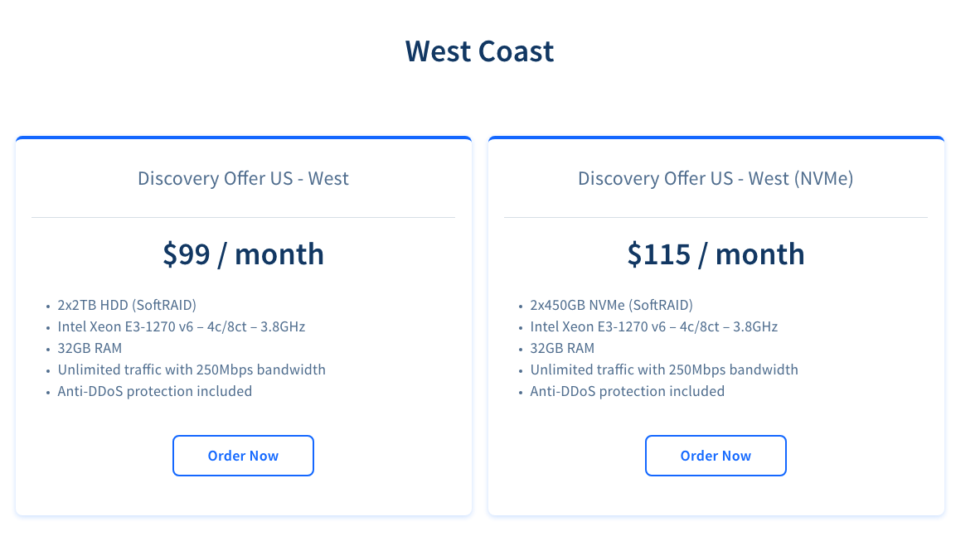Click Order Now for the $115 NVMe plan
The image size is (980, 541).
pyautogui.click(x=716, y=456)
